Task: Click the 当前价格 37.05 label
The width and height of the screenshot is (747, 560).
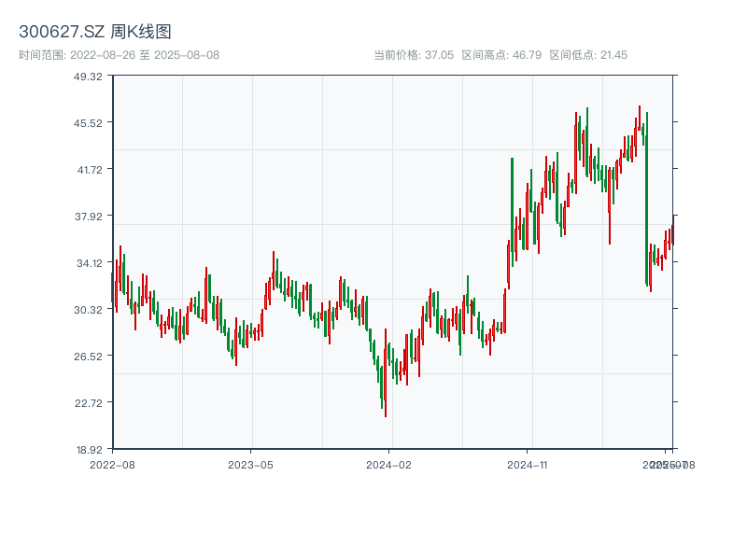Action: click(413, 55)
